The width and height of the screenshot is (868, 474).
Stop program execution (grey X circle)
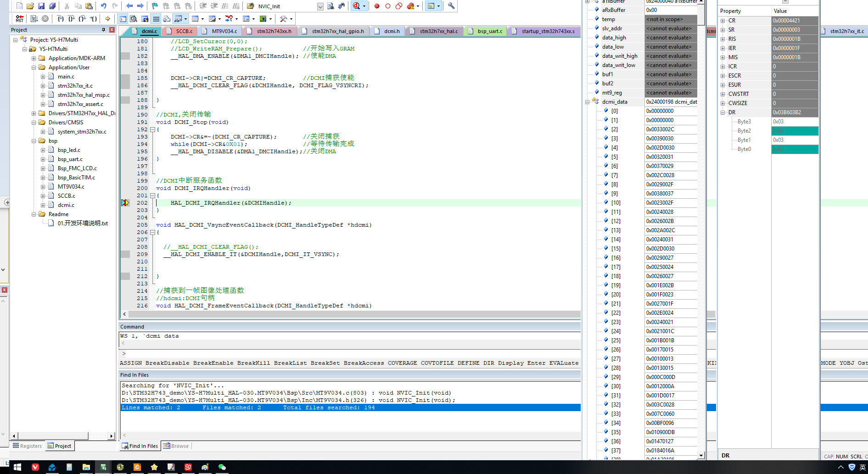point(45,19)
